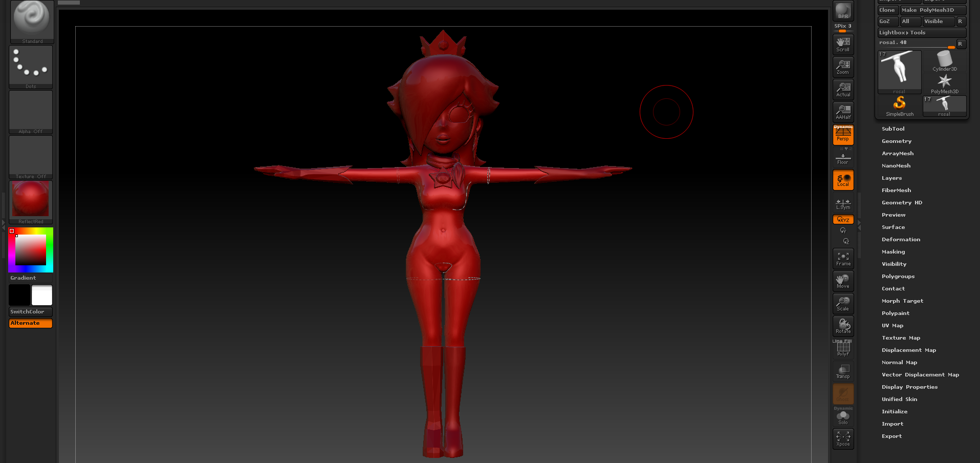The width and height of the screenshot is (980, 463).
Task: Expand the Deformation section
Action: pos(901,240)
